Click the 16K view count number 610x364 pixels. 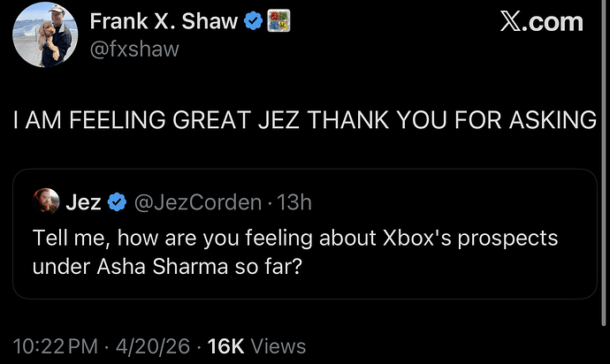[x=225, y=346]
